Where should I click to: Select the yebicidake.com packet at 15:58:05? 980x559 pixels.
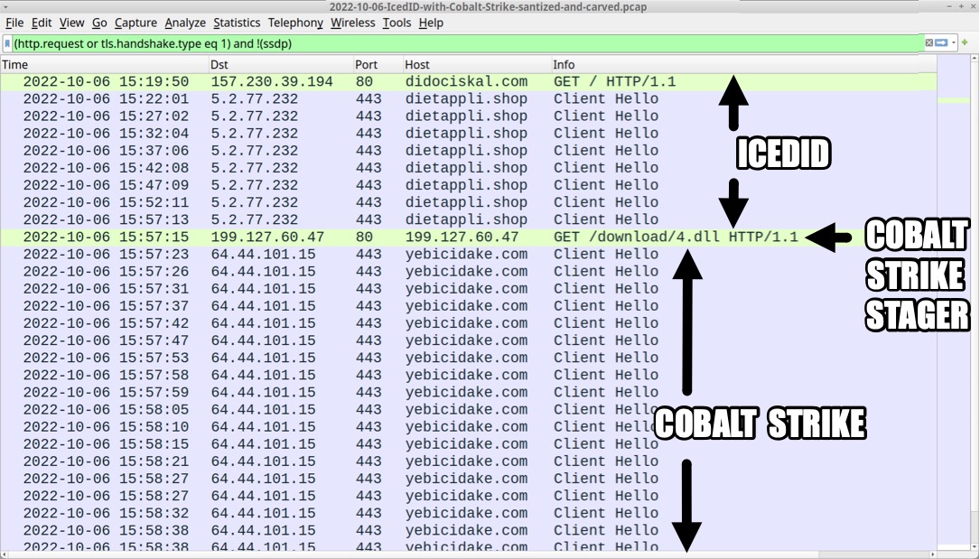click(x=468, y=410)
